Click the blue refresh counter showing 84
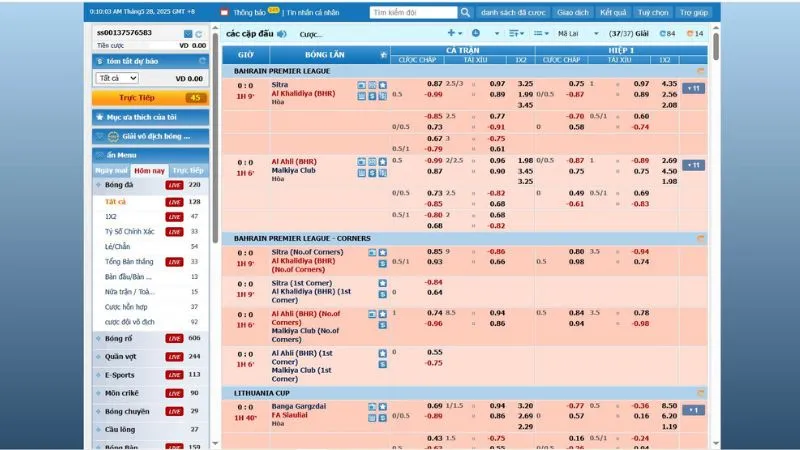This screenshot has height=450, width=800. pyautogui.click(x=668, y=34)
